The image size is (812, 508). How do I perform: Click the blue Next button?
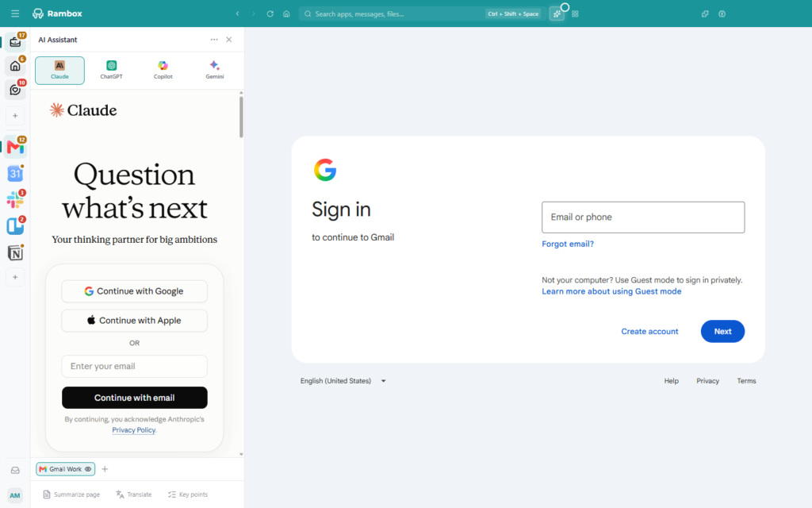[722, 331]
